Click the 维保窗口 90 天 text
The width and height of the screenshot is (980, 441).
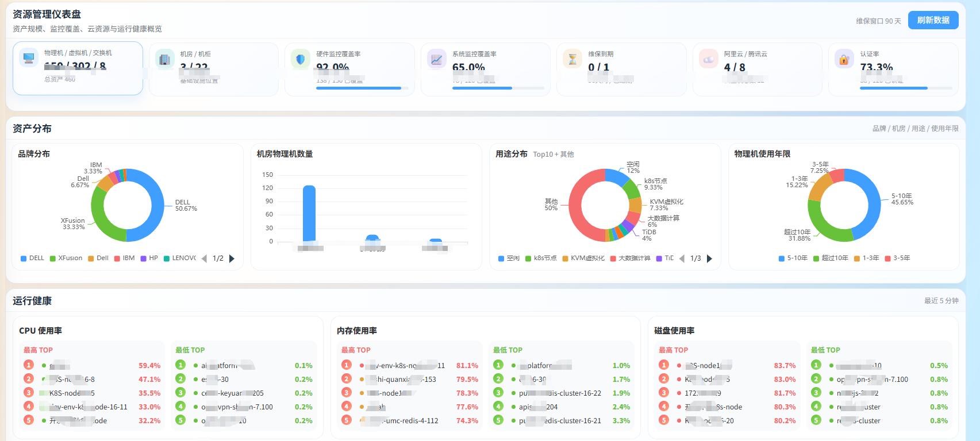(878, 21)
